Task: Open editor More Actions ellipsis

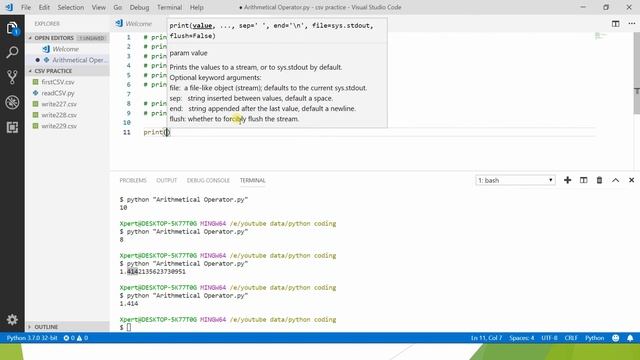Action: tap(632, 24)
